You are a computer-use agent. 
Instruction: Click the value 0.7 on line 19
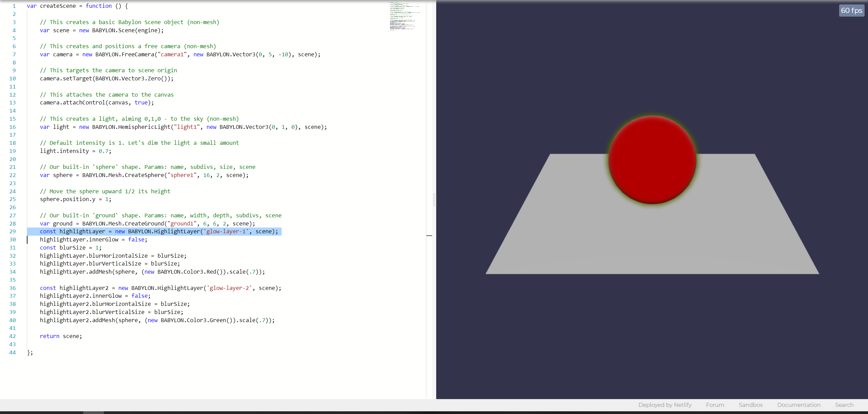coord(104,151)
